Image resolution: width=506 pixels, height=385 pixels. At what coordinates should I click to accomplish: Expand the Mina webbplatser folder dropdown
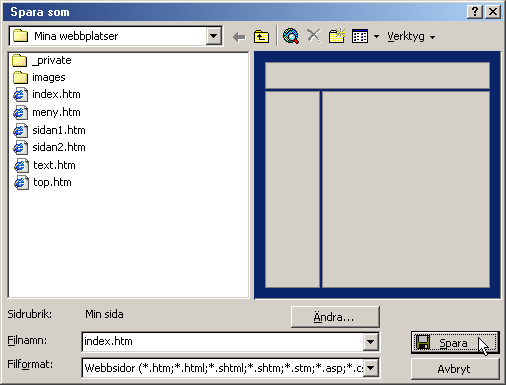[213, 36]
